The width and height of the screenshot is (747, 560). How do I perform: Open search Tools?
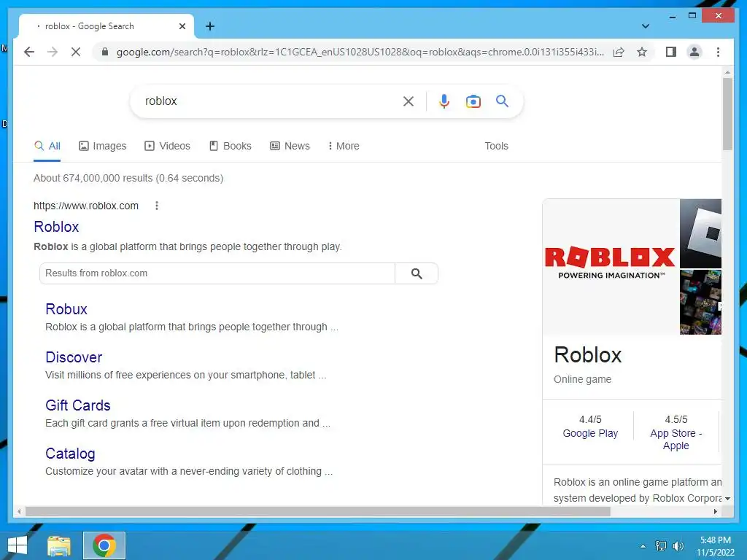point(496,146)
